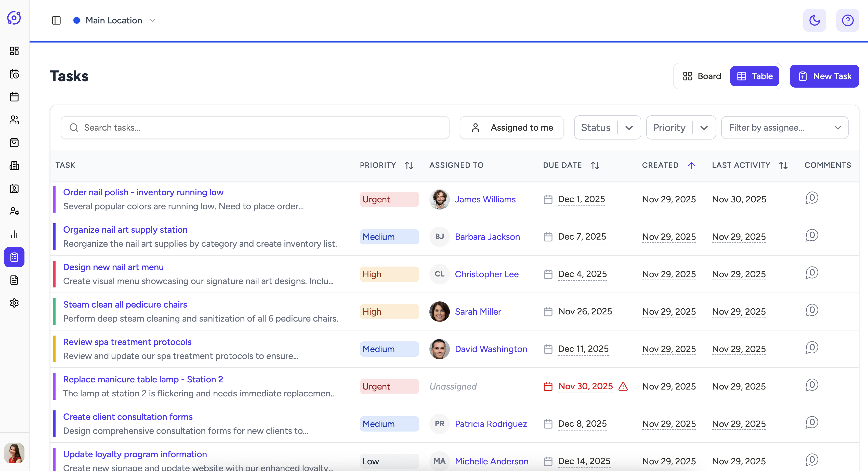The height and width of the screenshot is (471, 868).
Task: Select the Table view tab
Action: pos(754,76)
